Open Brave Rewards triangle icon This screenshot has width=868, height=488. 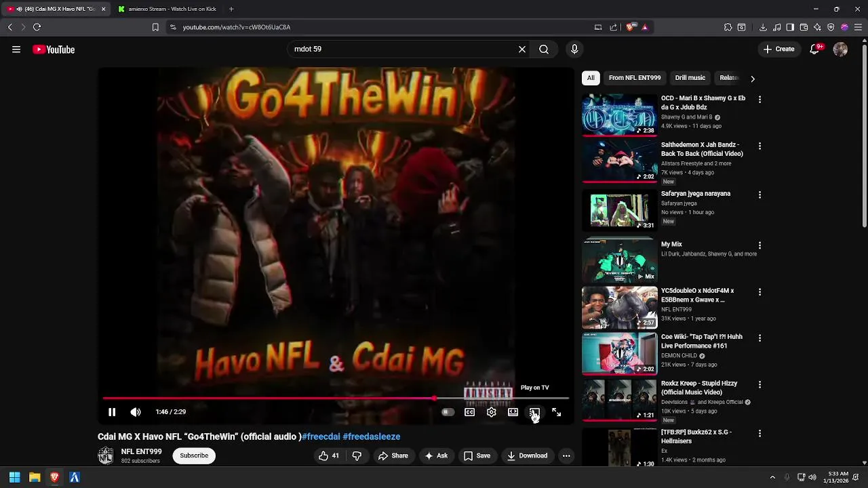(644, 27)
